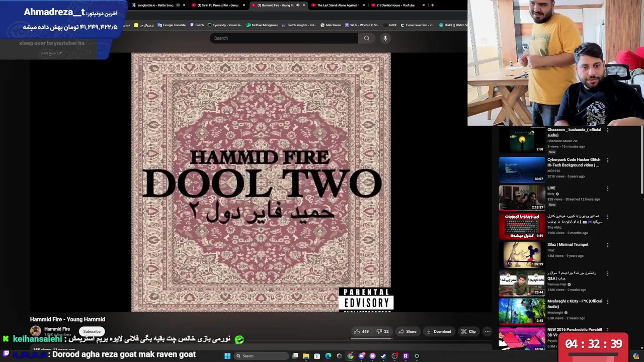Screen dimensions: 644x362
Task: Open Ghazason kushanda video thumbnail
Action: [x=522, y=140]
